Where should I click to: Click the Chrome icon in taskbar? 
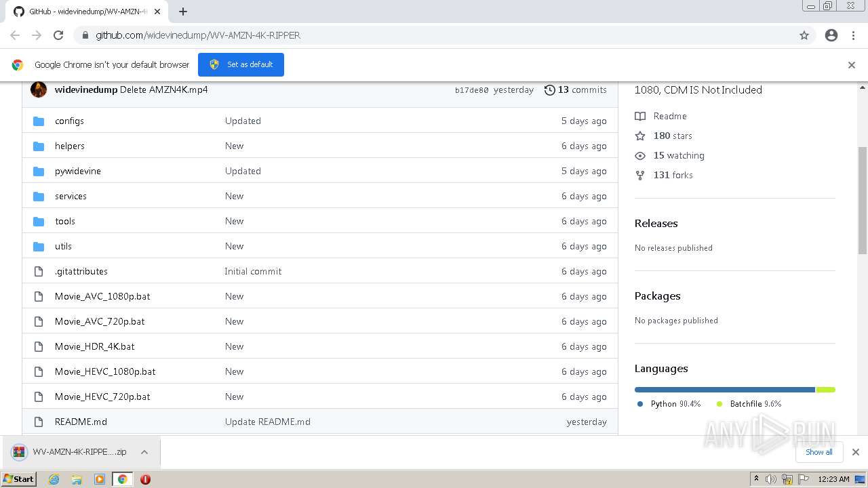pyautogui.click(x=123, y=479)
